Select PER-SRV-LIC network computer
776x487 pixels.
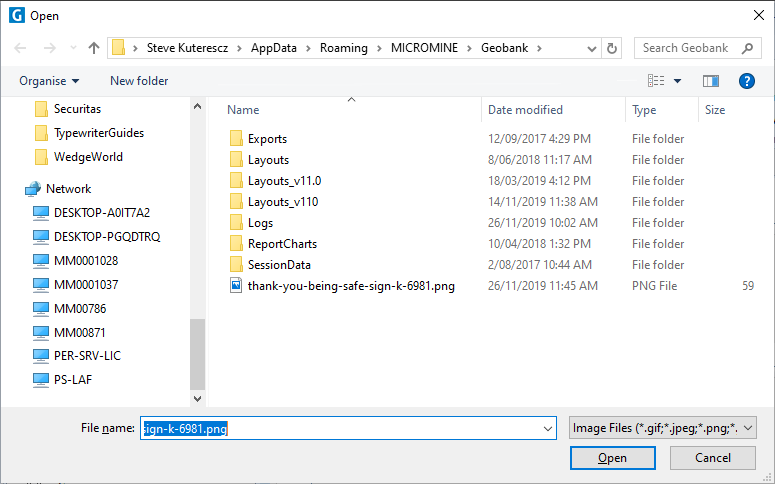(77, 356)
